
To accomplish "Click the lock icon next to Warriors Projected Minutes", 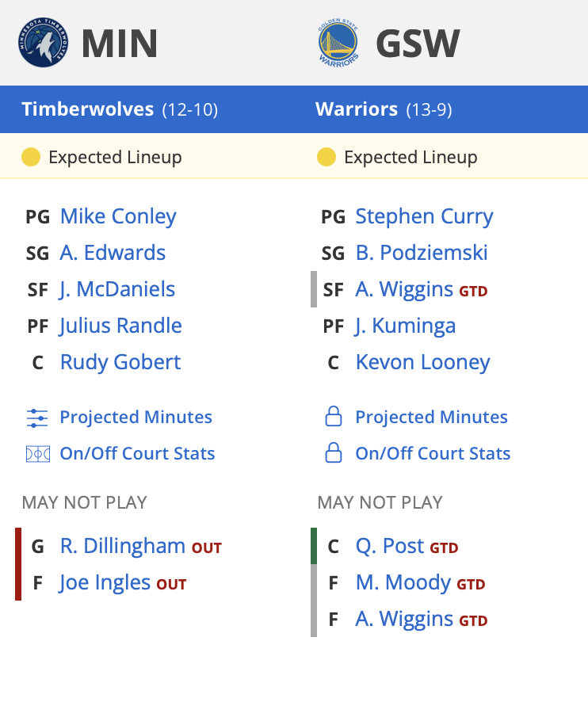I will pyautogui.click(x=333, y=416).
